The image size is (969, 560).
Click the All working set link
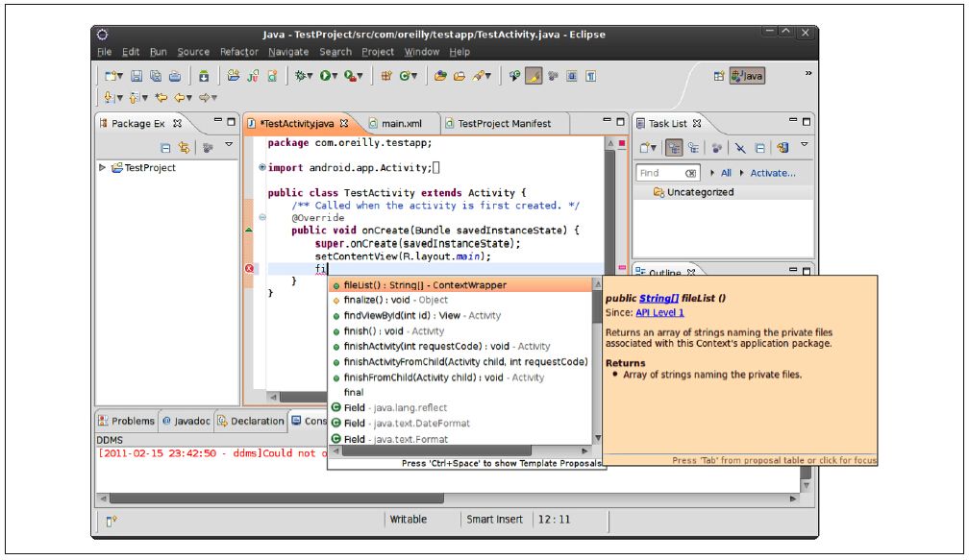click(x=726, y=174)
